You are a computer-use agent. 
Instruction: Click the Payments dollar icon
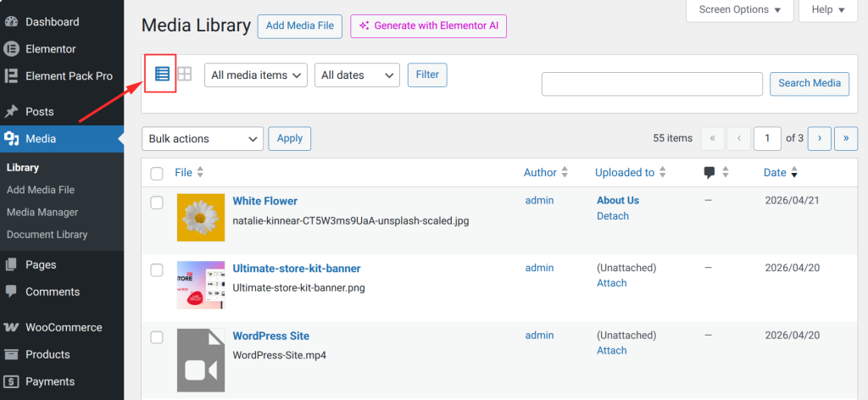[11, 381]
